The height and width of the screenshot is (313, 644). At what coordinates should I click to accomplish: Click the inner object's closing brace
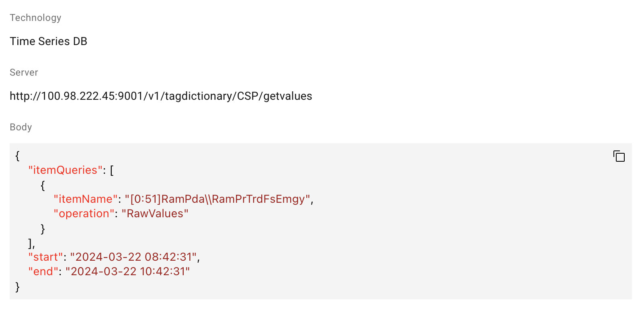click(43, 229)
